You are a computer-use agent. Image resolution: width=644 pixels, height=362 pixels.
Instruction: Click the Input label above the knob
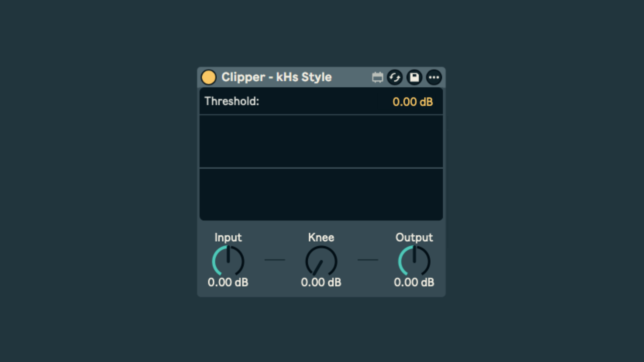tap(228, 238)
